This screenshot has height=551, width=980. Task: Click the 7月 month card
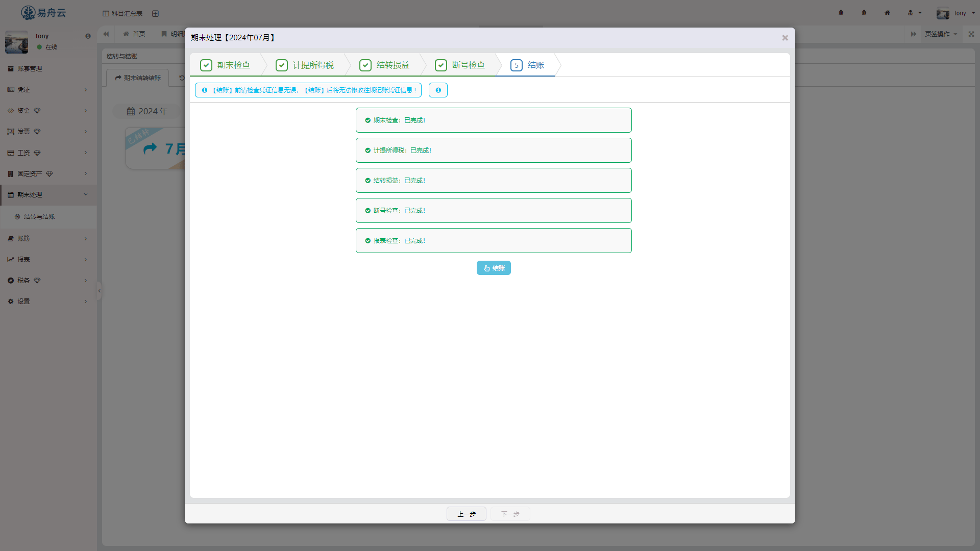coord(156,148)
